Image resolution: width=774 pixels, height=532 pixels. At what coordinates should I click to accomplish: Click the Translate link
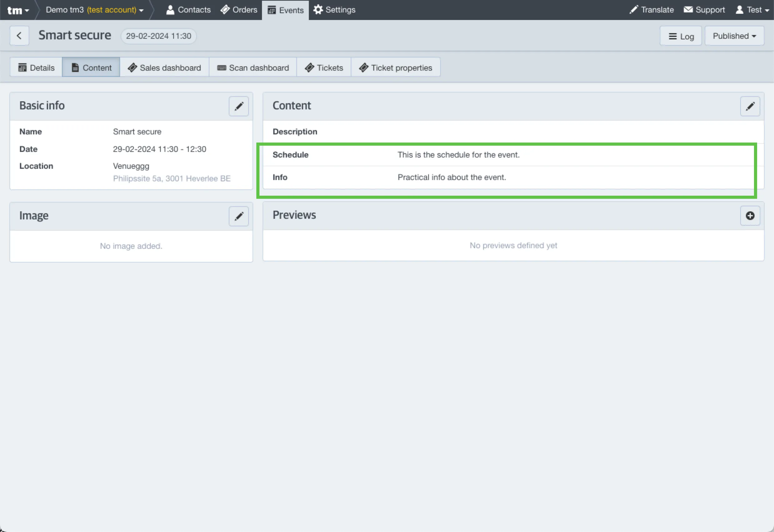(x=651, y=10)
